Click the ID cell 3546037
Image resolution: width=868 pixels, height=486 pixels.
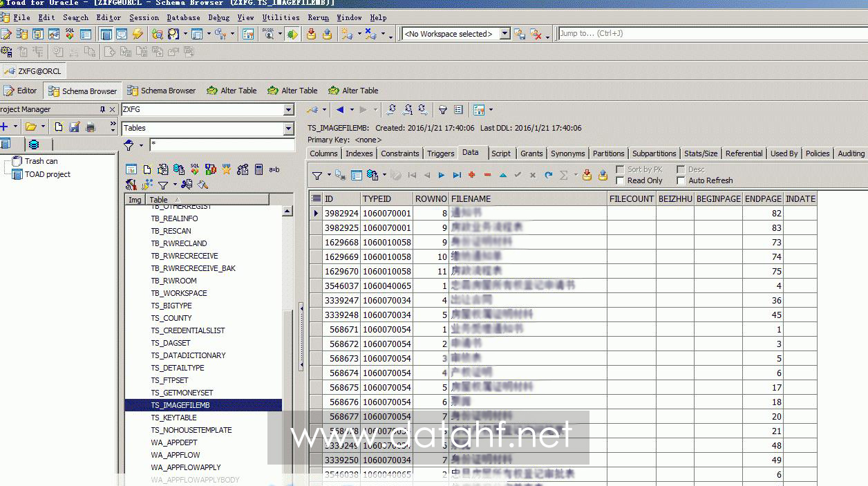[x=341, y=286]
